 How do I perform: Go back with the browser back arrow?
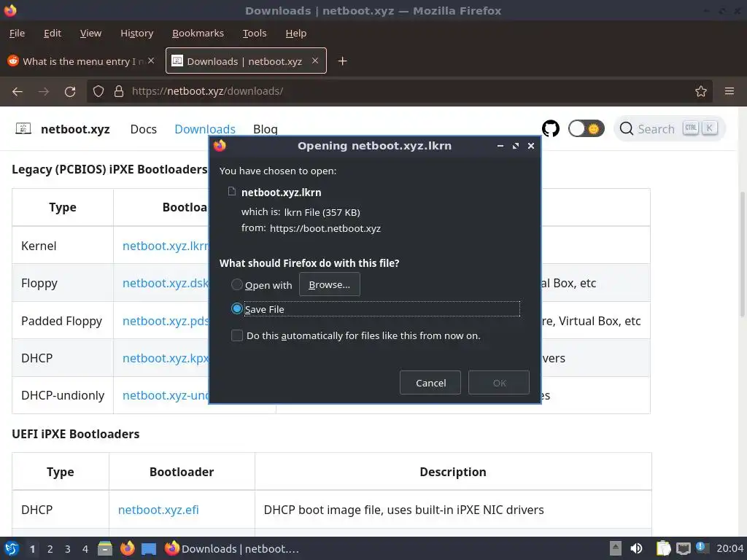tap(18, 91)
